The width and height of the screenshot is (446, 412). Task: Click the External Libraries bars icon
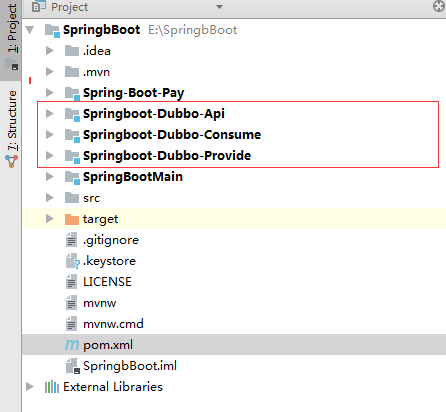pos(52,387)
